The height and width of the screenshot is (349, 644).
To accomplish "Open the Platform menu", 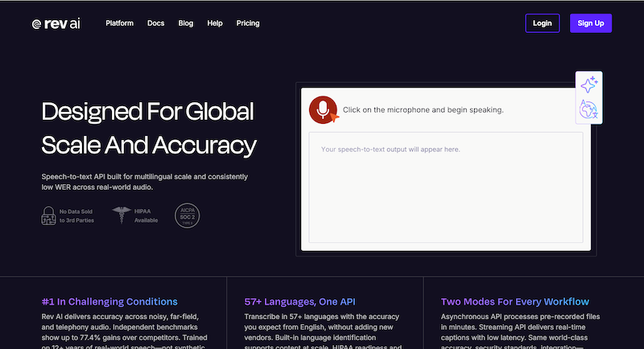I will coord(120,23).
